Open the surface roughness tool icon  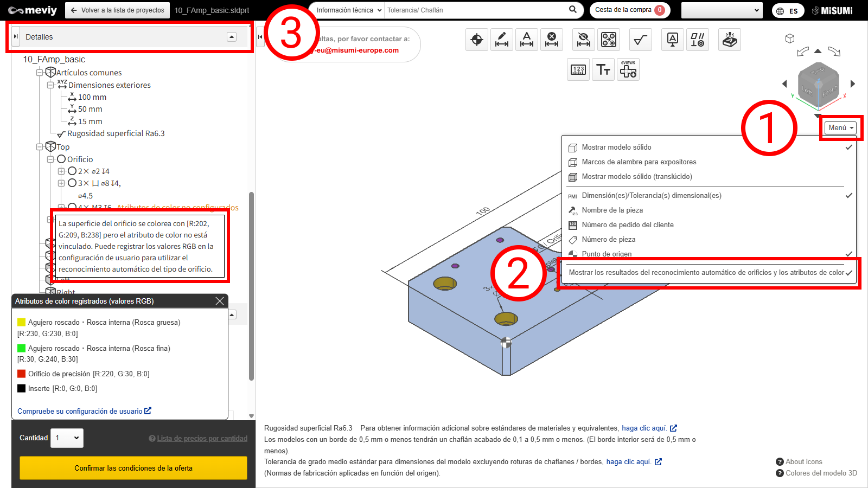[640, 40]
